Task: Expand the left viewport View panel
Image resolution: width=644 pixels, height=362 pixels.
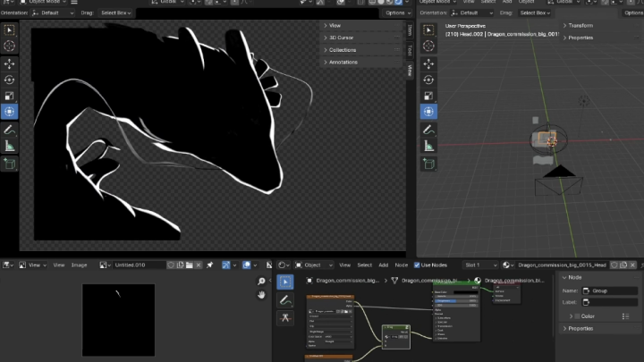Action: (362, 25)
